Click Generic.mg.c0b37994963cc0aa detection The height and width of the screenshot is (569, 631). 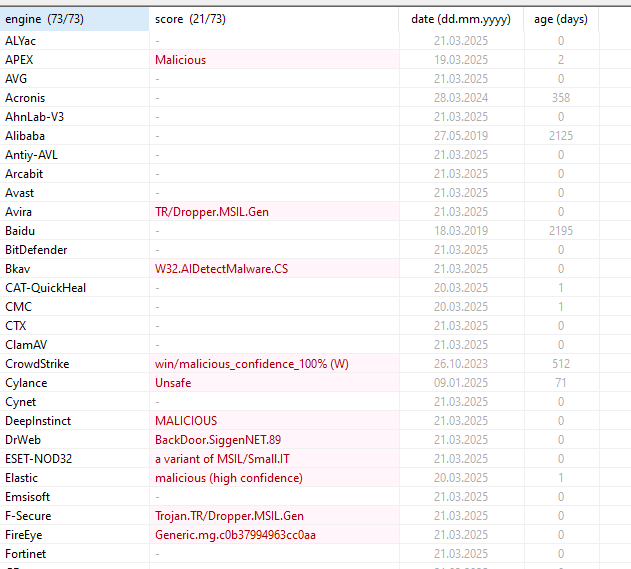[x=235, y=535]
